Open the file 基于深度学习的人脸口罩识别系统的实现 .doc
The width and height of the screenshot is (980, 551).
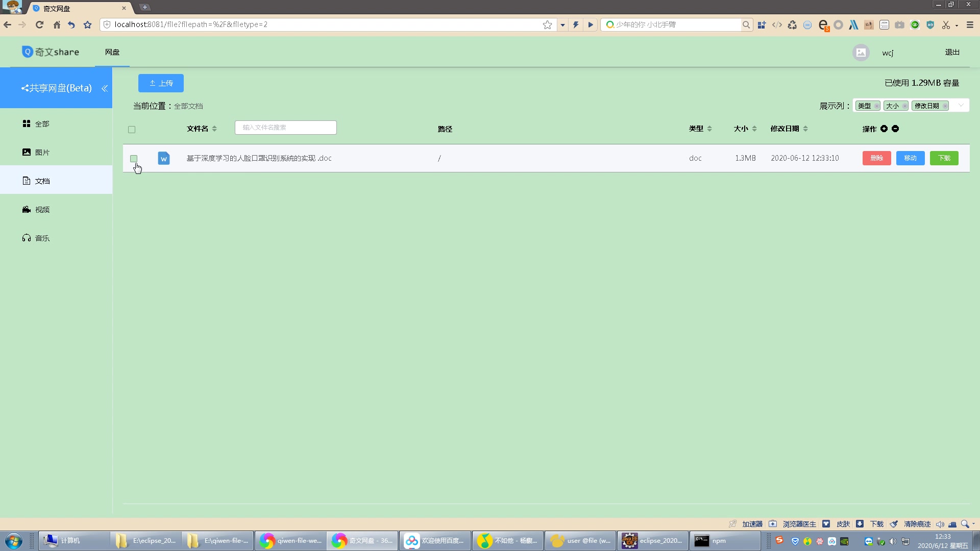coord(259,158)
